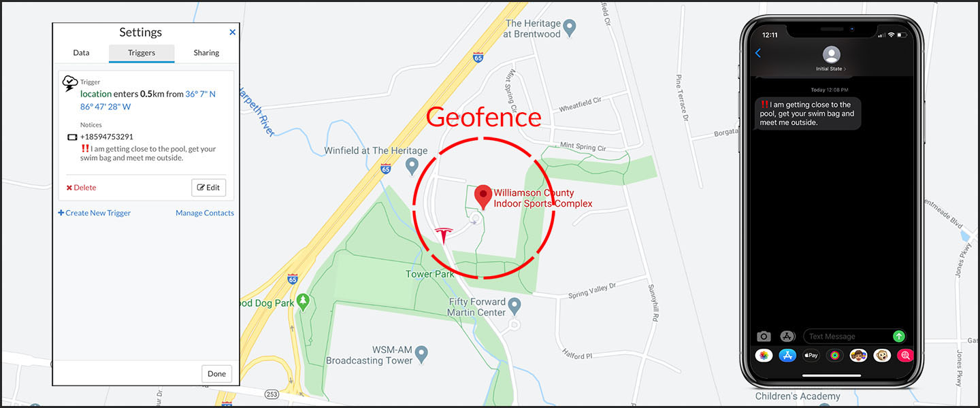This screenshot has height=408, width=980.
Task: Select the Triggers tab
Action: (142, 53)
